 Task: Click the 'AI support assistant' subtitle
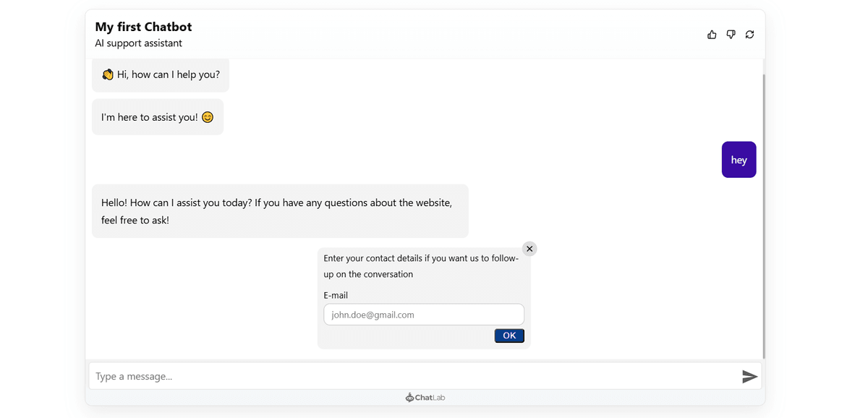point(138,43)
